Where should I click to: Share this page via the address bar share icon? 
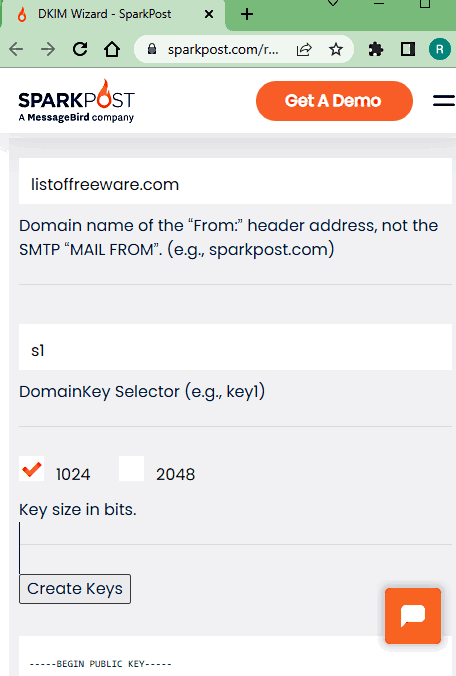click(x=304, y=50)
